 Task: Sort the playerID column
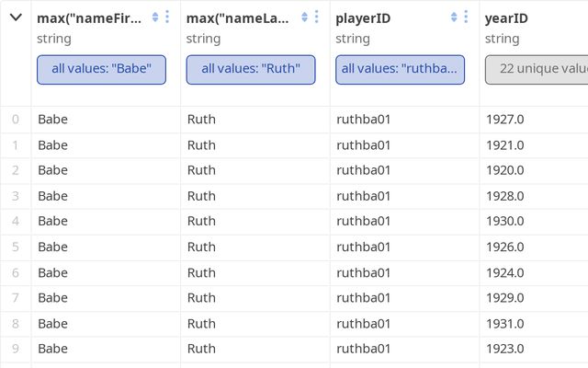pyautogui.click(x=454, y=17)
